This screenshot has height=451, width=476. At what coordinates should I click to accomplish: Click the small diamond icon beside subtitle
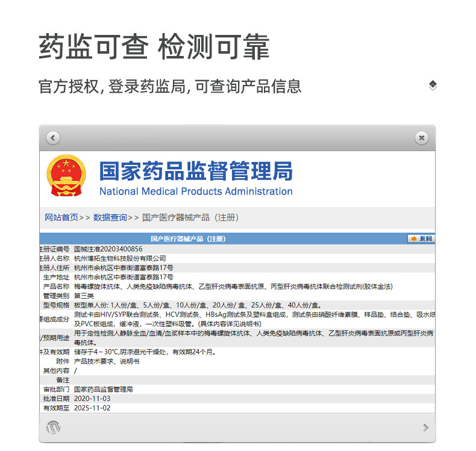(x=433, y=86)
